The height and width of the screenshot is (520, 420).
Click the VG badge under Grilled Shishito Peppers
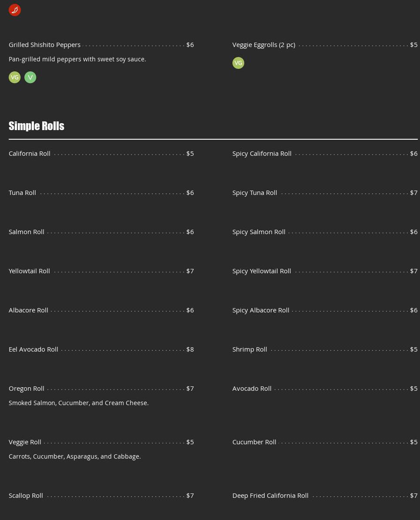[x=15, y=77]
